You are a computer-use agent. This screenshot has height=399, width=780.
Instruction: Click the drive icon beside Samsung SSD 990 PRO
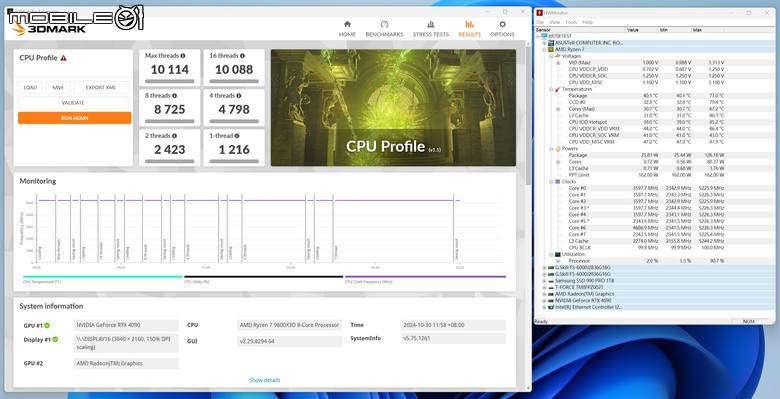pyautogui.click(x=551, y=281)
